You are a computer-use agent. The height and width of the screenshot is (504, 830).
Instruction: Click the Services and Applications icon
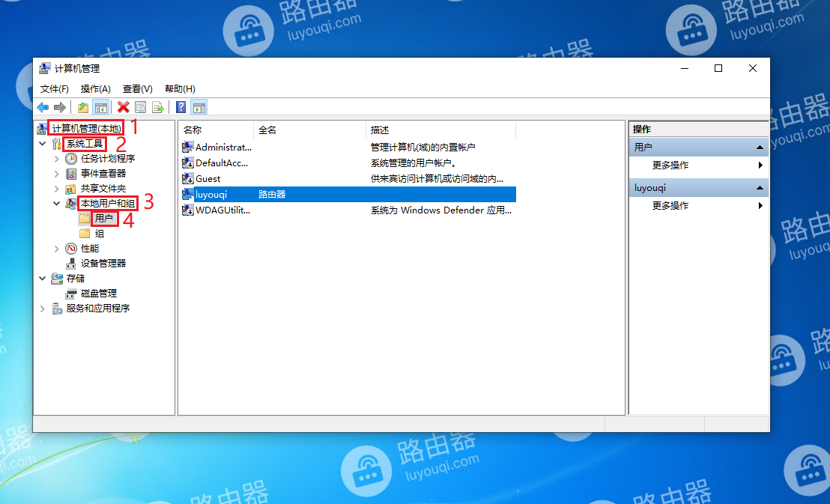pyautogui.click(x=57, y=308)
